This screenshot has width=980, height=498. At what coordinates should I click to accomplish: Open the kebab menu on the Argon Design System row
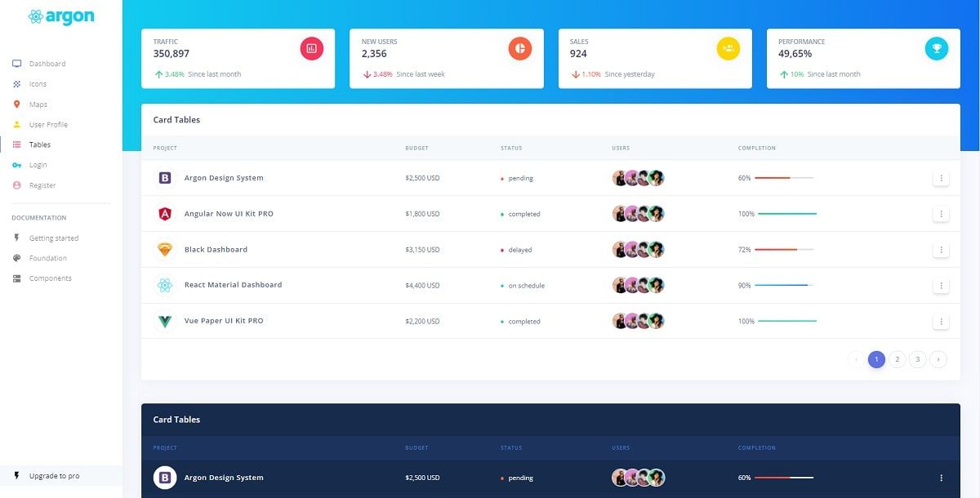[x=941, y=177]
